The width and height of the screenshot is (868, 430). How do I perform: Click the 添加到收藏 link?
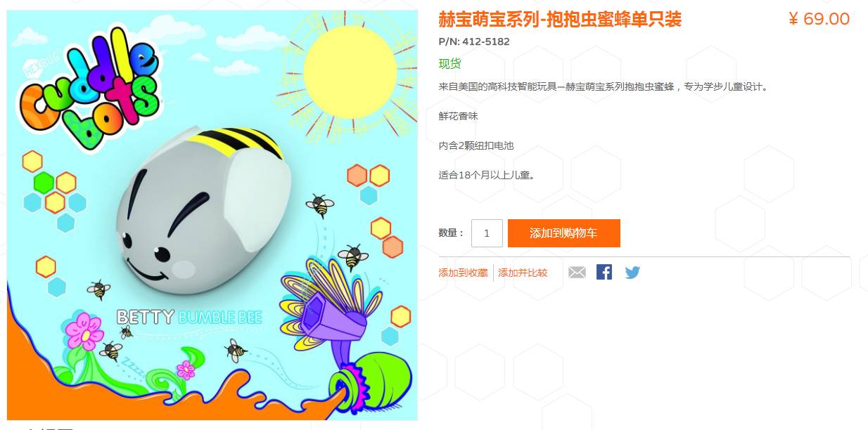point(463,273)
